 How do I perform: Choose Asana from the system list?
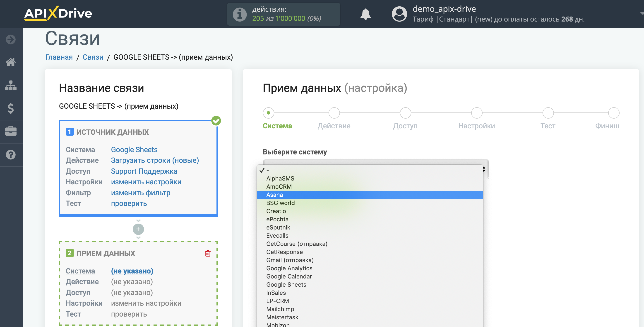coord(370,195)
